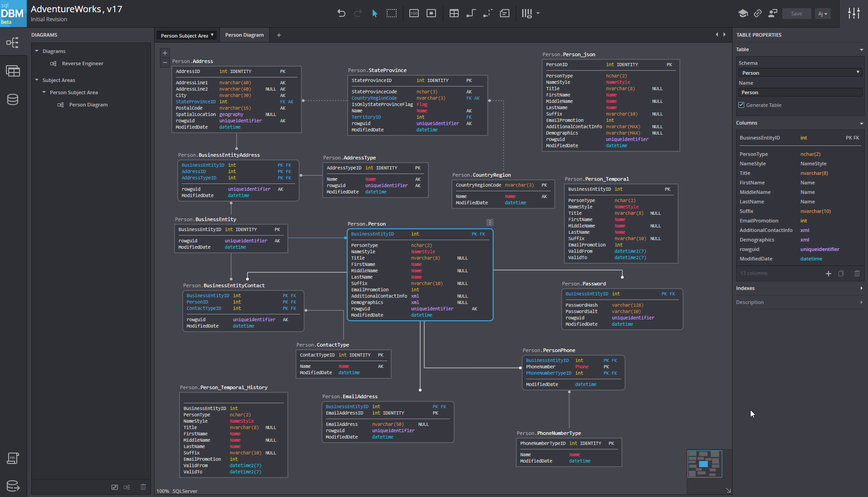Delete diagram using the trash icon
868x497 pixels.
[x=143, y=487]
